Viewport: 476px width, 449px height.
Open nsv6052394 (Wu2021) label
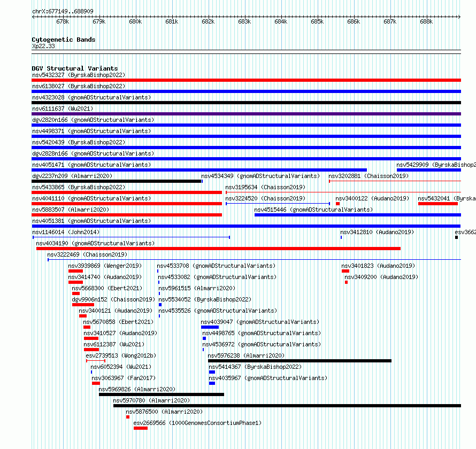click(x=121, y=367)
